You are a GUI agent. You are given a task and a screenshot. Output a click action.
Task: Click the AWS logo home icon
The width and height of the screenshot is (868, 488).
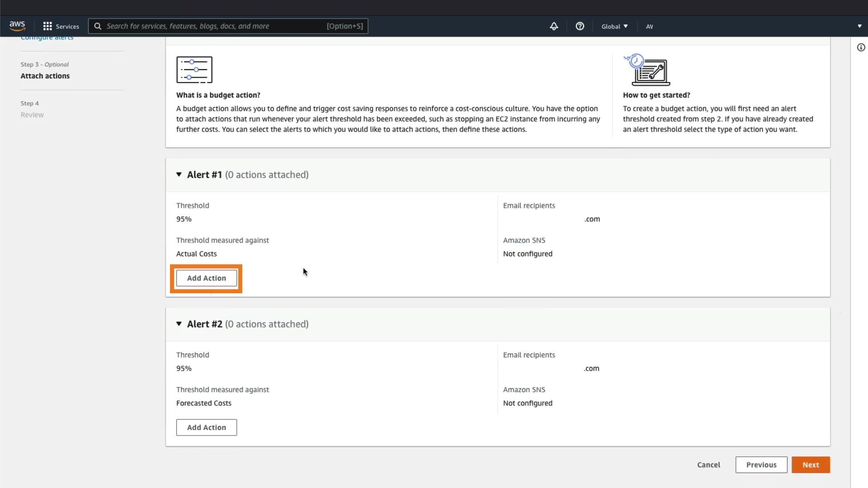[x=17, y=26]
